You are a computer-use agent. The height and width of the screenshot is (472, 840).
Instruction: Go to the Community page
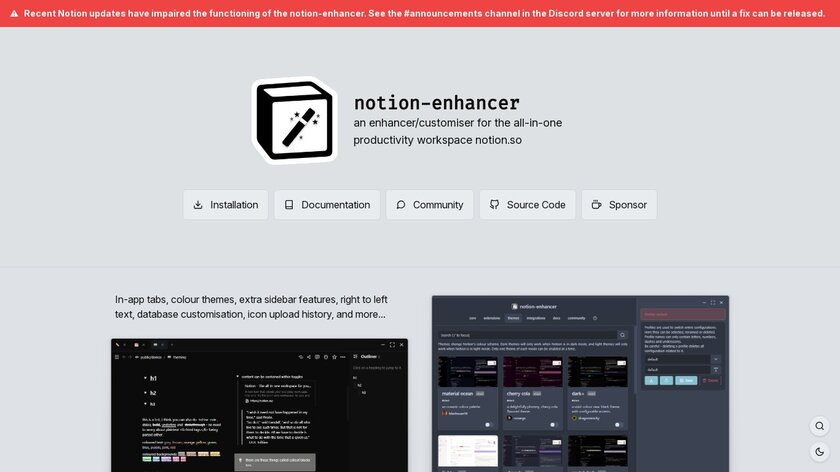click(430, 205)
